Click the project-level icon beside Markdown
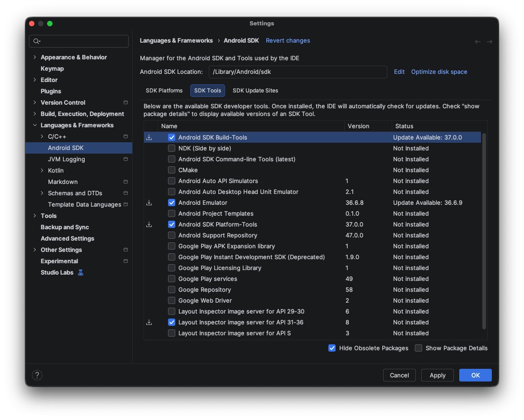 pyautogui.click(x=125, y=182)
